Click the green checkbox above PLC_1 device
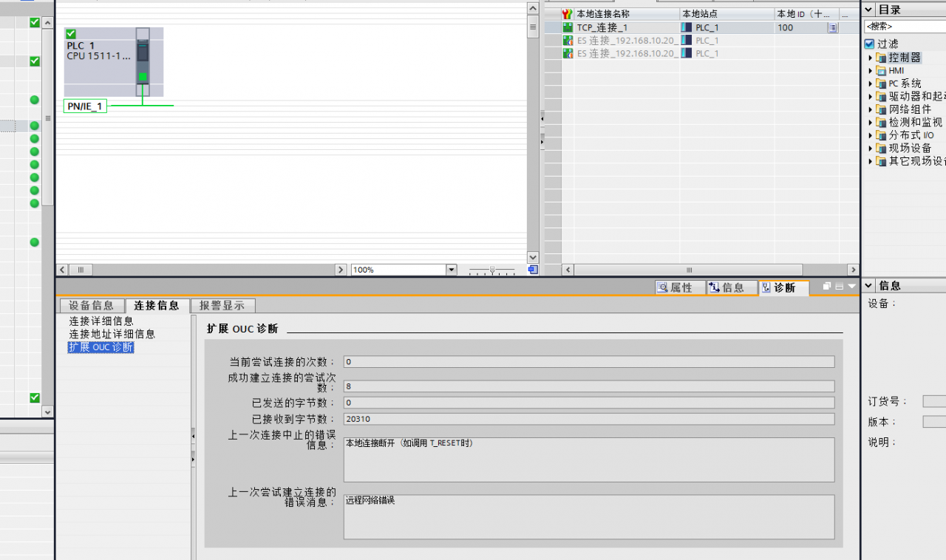The width and height of the screenshot is (946, 560). [x=71, y=34]
